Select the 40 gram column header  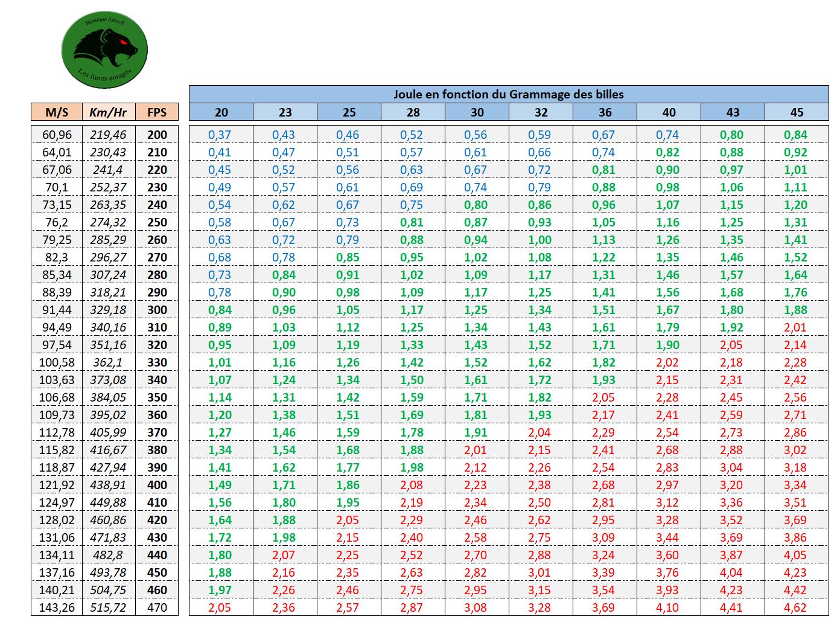pyautogui.click(x=669, y=112)
